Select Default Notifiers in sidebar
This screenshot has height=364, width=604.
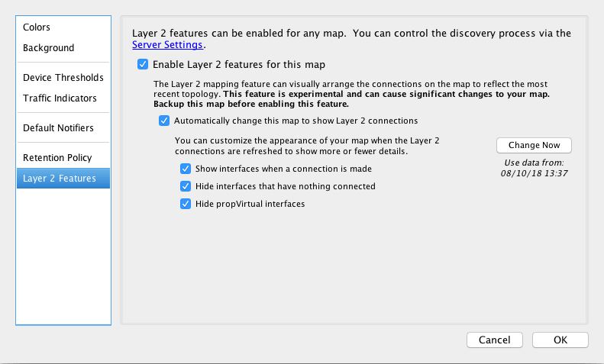point(58,127)
